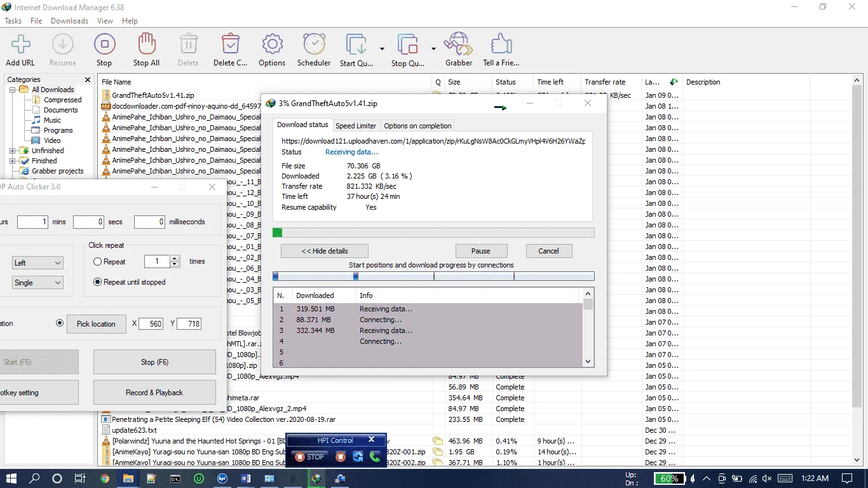
Task: Click the Delete Completed toolbar icon
Action: click(230, 44)
